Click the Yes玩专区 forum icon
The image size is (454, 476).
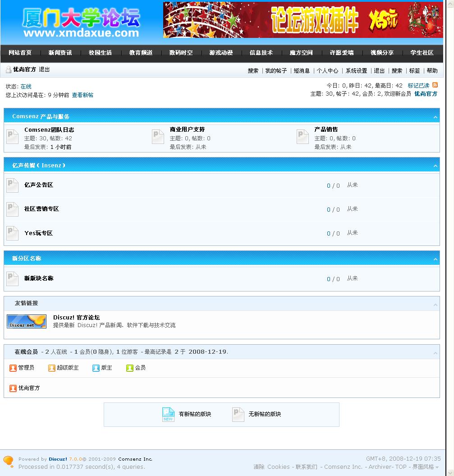coord(13,233)
